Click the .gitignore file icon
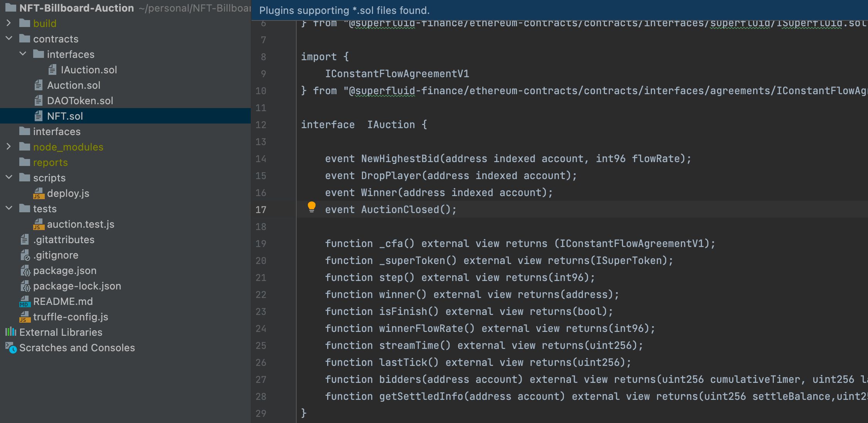This screenshot has height=423, width=868. click(x=25, y=255)
